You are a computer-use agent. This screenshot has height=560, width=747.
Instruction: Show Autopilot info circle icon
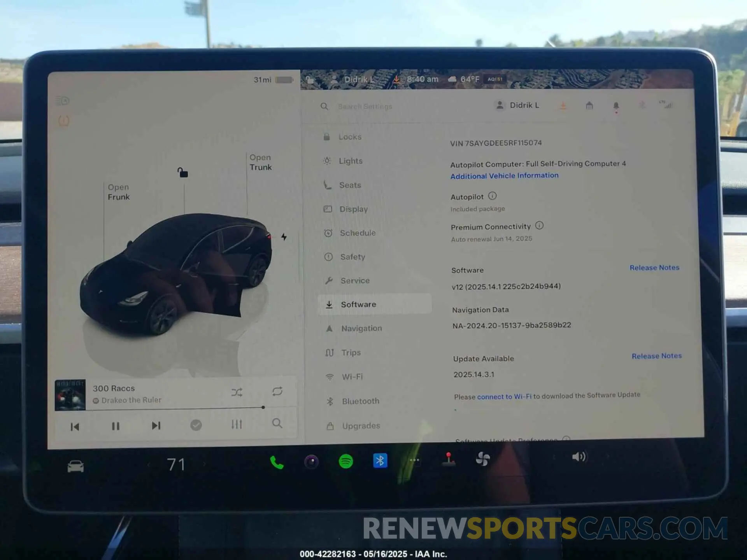492,196
